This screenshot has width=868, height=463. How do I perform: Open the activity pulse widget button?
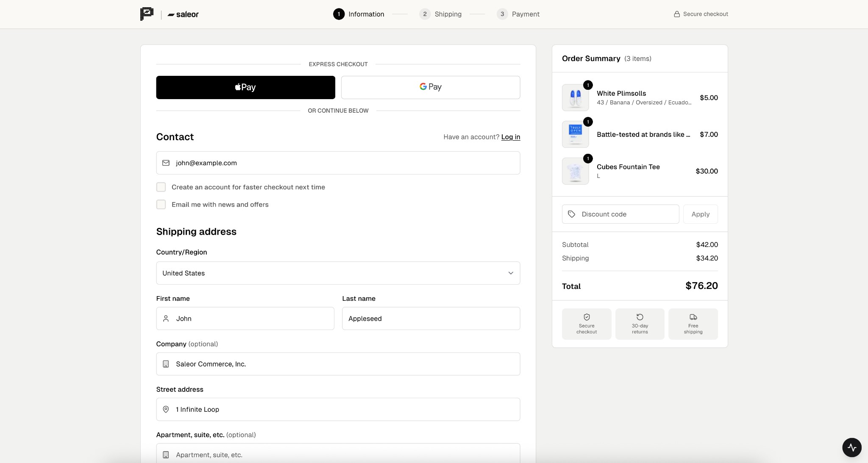point(851,447)
